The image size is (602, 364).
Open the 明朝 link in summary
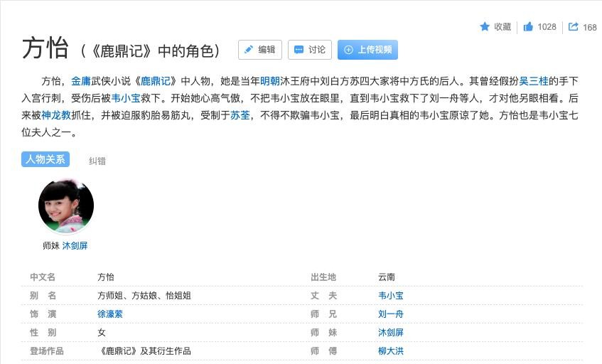(269, 80)
